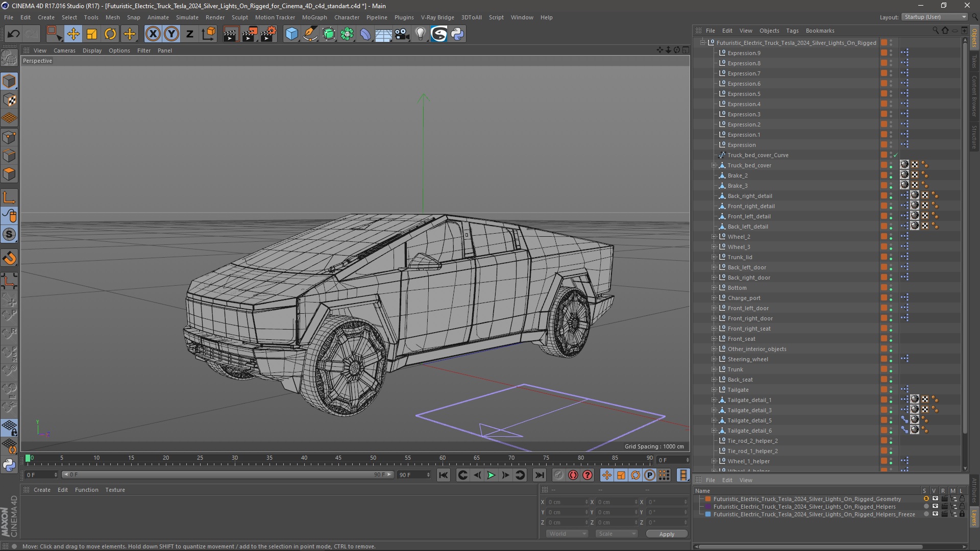This screenshot has width=980, height=551.
Task: Expand the Wheel_2 tree node
Action: [714, 237]
